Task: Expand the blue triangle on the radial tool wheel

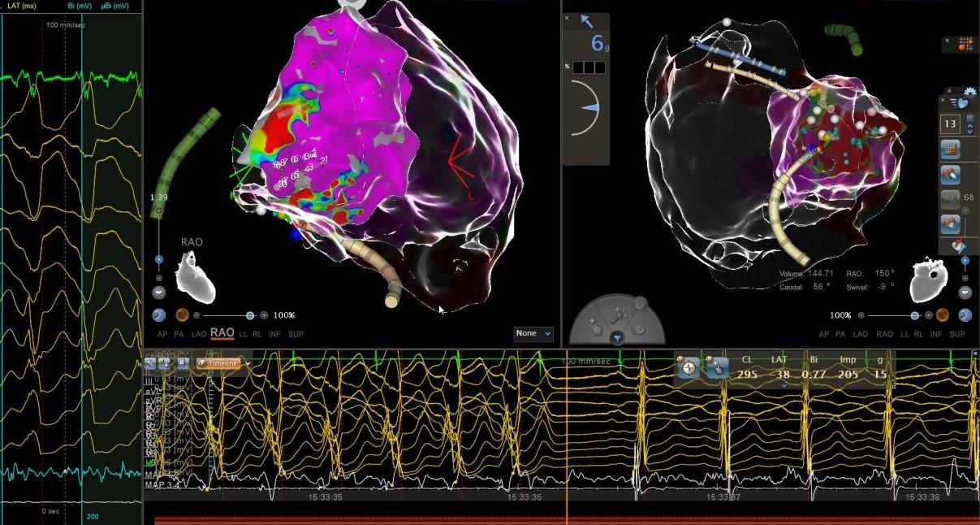Action: (x=617, y=337)
